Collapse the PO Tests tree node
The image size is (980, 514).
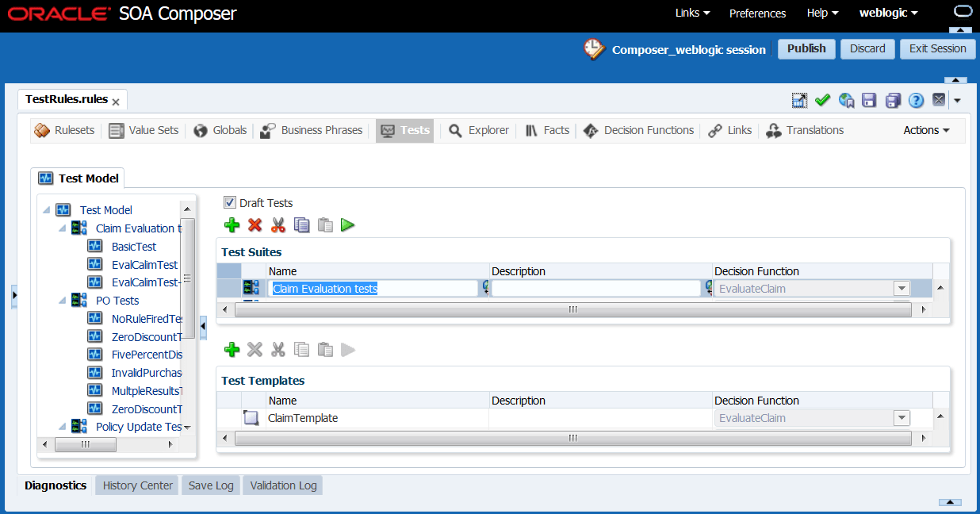click(x=63, y=301)
